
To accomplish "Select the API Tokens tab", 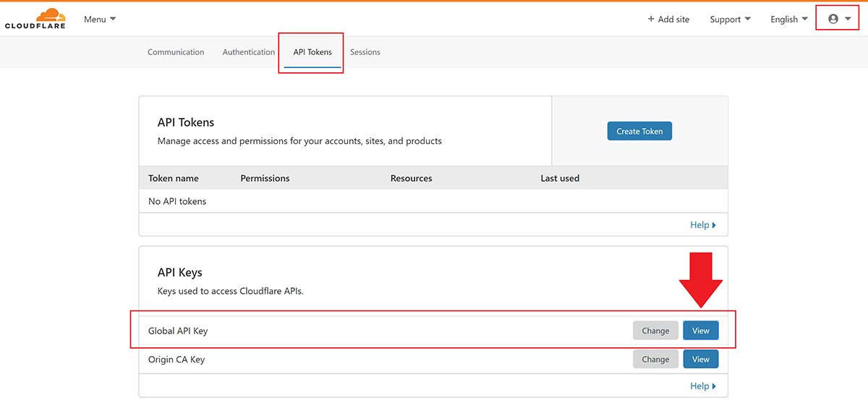I will coord(312,52).
